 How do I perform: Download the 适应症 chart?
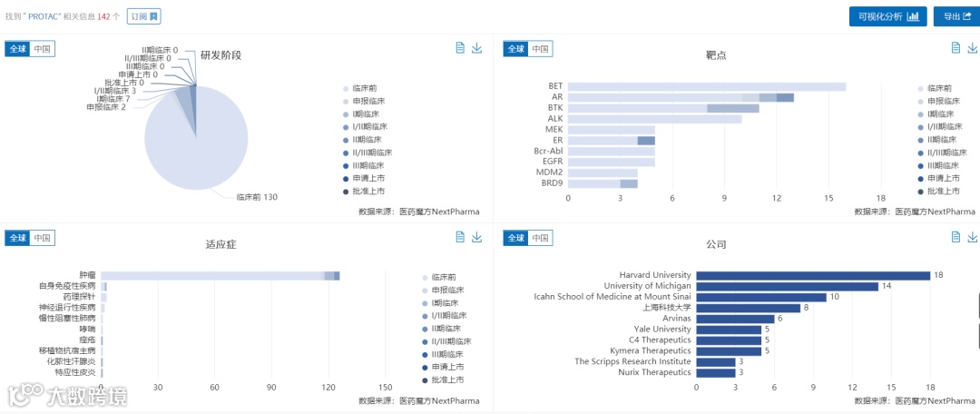coord(477,236)
